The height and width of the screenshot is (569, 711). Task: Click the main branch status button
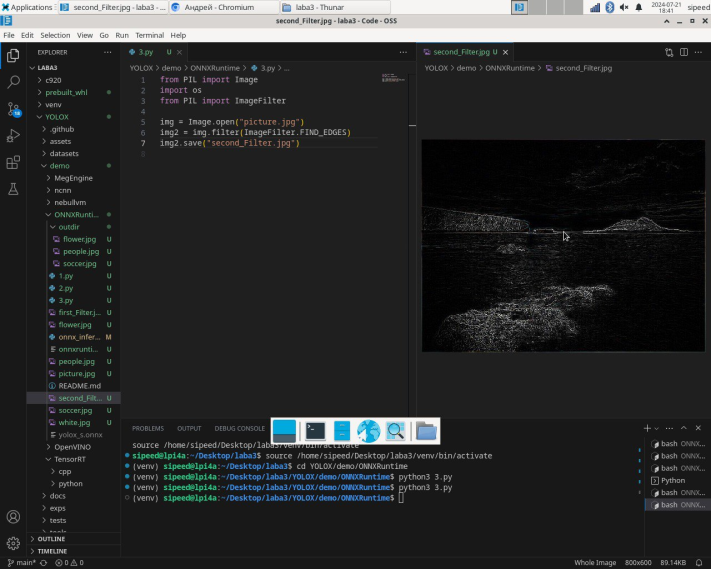20,562
